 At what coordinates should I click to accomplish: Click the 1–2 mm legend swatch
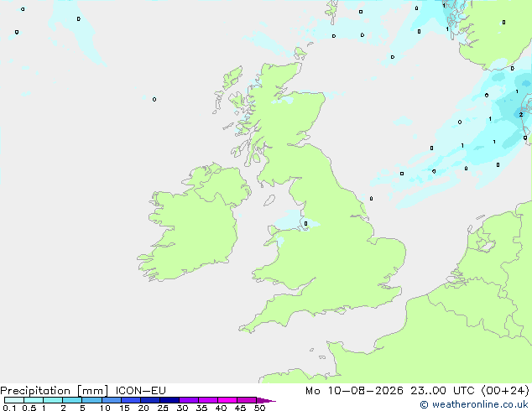(53, 400)
